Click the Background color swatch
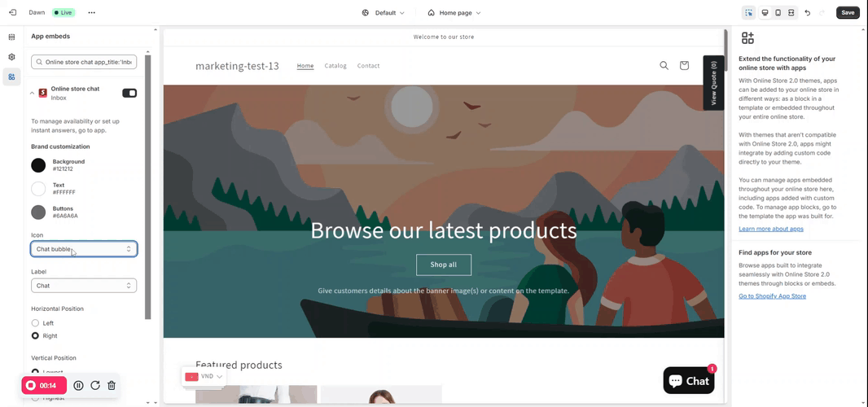 tap(38, 165)
